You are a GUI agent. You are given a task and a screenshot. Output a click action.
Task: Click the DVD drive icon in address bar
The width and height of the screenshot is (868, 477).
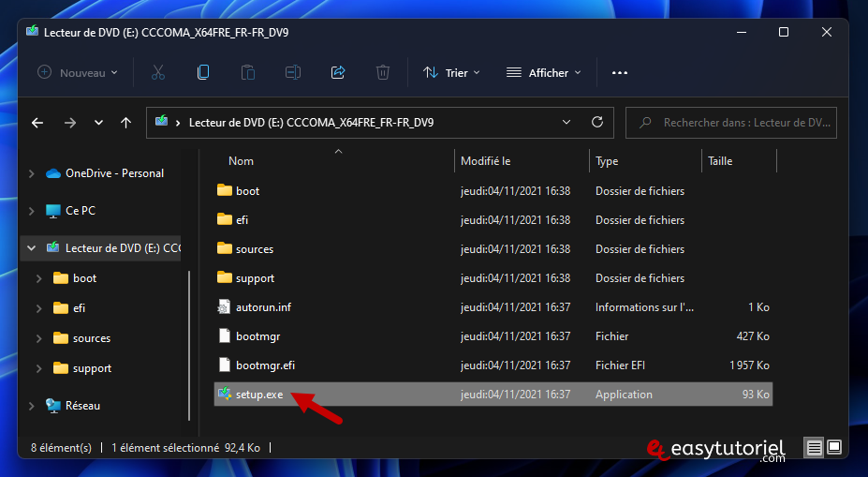161,121
